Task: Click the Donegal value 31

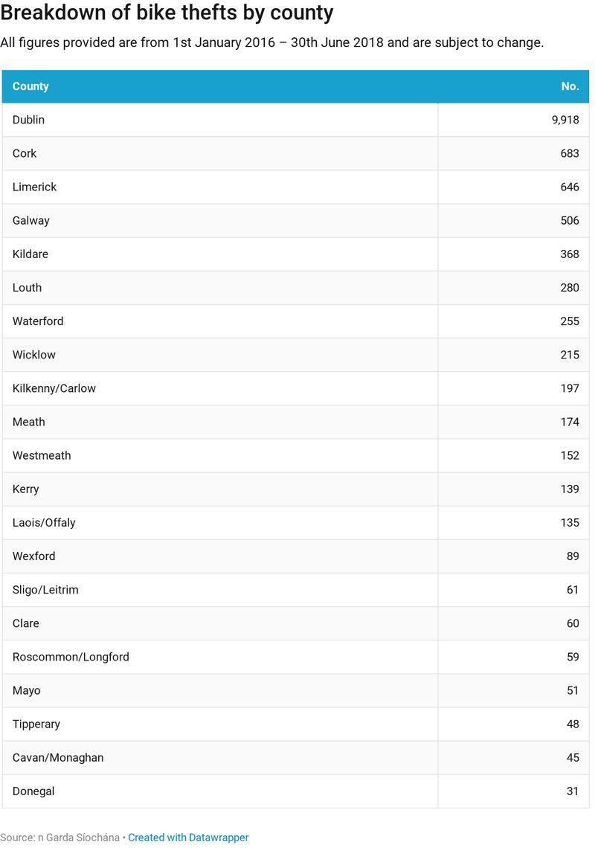Action: click(x=572, y=791)
